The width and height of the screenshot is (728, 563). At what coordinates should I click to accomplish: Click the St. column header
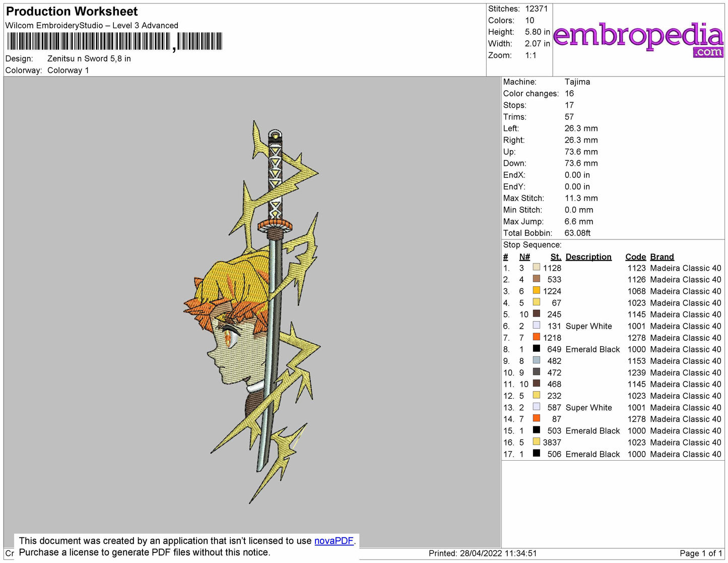(556, 257)
